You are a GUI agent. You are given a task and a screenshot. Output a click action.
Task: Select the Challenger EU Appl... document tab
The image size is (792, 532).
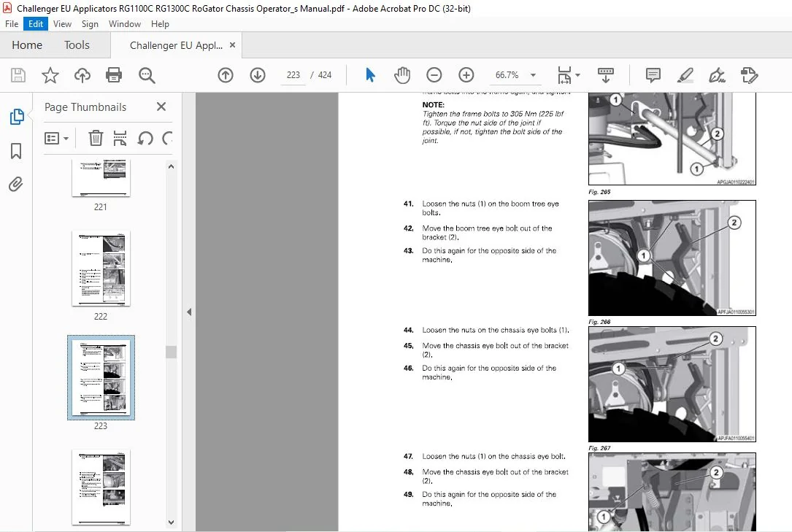click(x=176, y=45)
